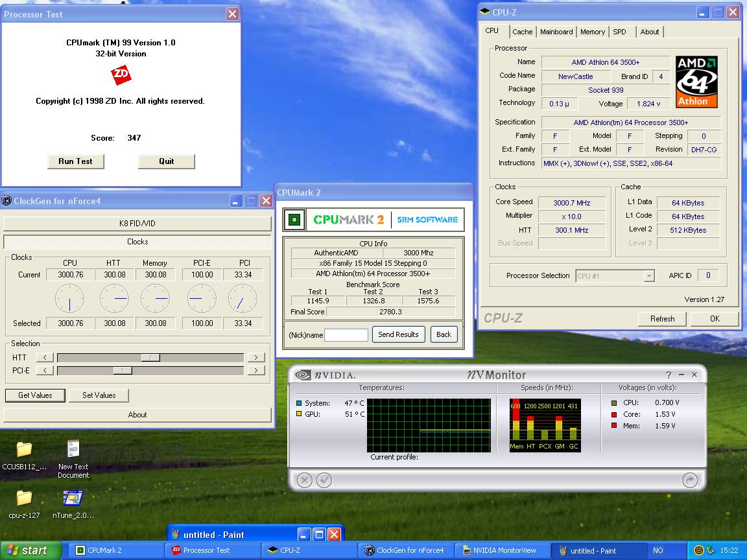Click the CPU-Z title bar chip icon
This screenshot has height=560, width=747.
pos(485,12)
